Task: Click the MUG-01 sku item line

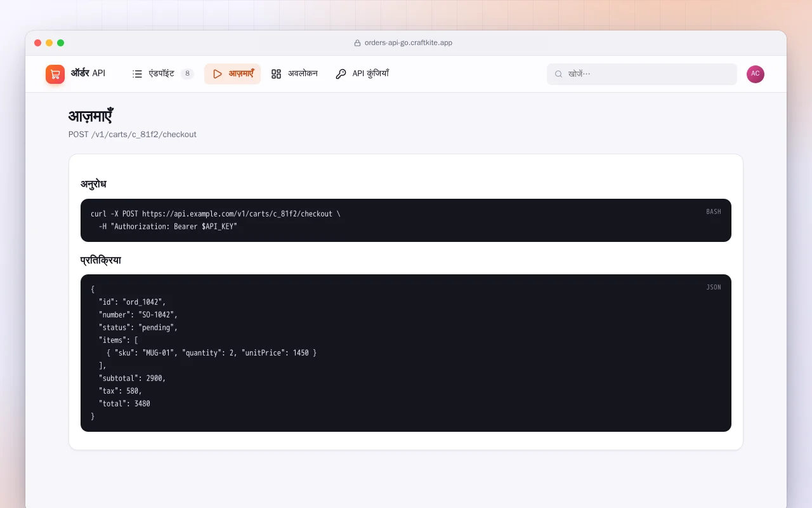Action: [x=212, y=353]
